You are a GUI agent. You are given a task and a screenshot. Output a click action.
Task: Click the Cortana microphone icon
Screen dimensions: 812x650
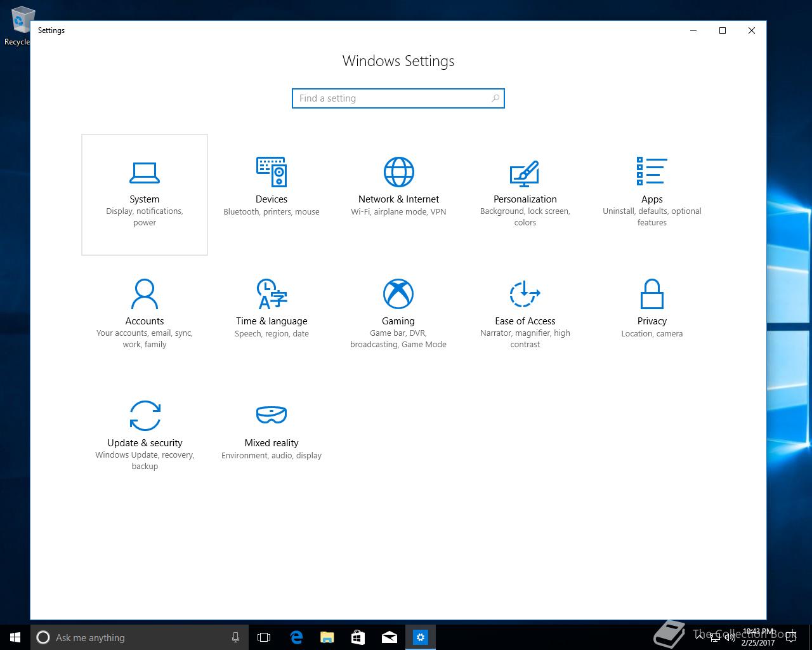tap(235, 637)
